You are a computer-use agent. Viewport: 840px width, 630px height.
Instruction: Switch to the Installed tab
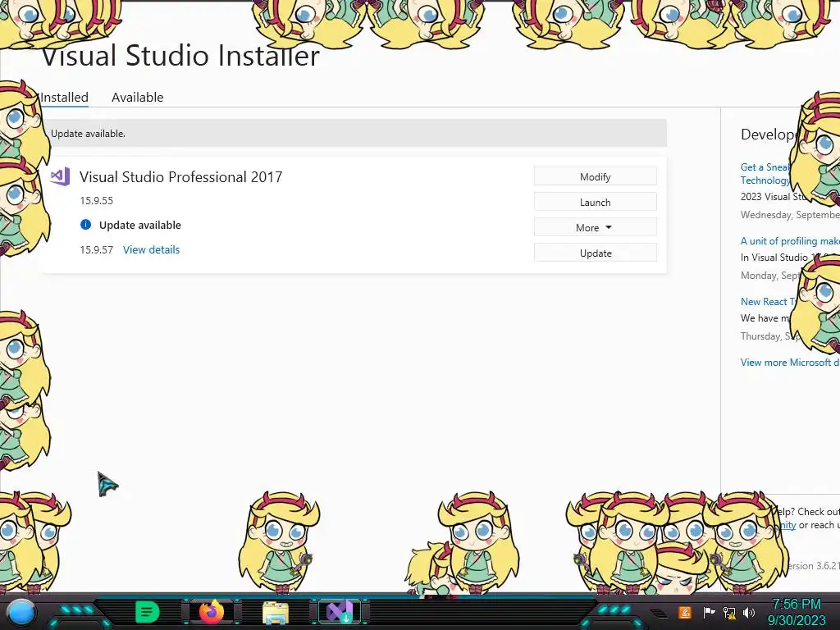pos(64,98)
